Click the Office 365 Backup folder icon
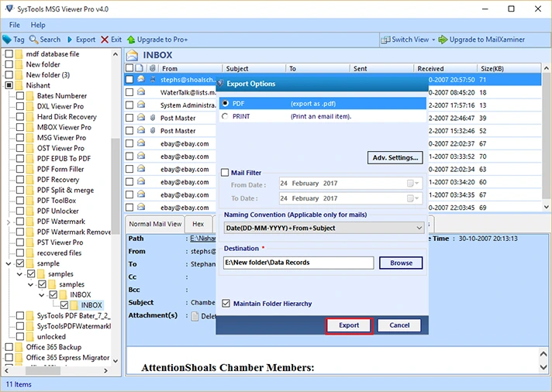Image resolution: width=552 pixels, height=392 pixels. click(19, 347)
